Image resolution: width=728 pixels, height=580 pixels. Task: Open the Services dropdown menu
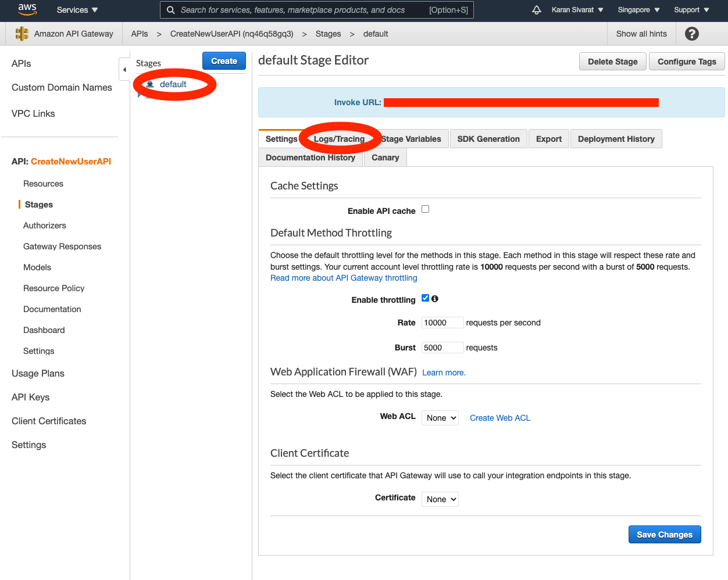click(x=77, y=10)
